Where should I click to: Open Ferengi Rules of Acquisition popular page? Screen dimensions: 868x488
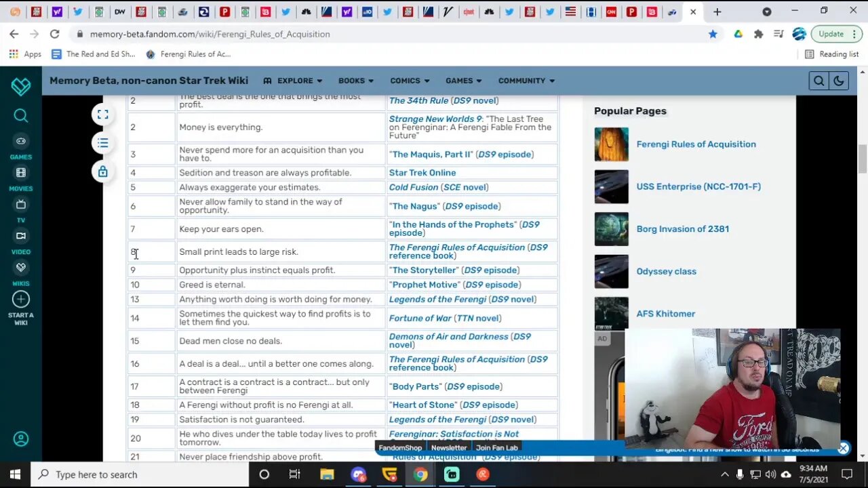[x=696, y=144]
